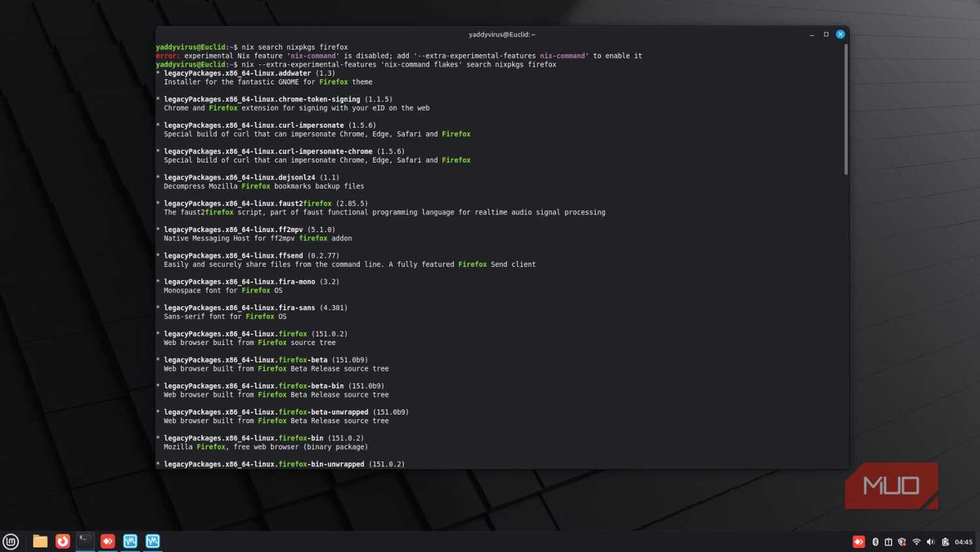Click 'Sans-serif font for Firefox OS' description
This screenshot has width=980, height=552.
tap(225, 317)
